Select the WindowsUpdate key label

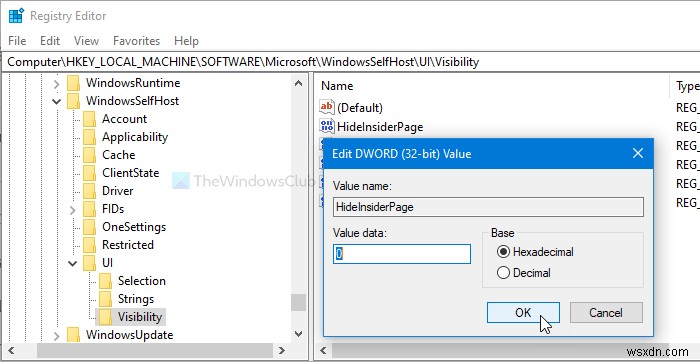click(129, 335)
